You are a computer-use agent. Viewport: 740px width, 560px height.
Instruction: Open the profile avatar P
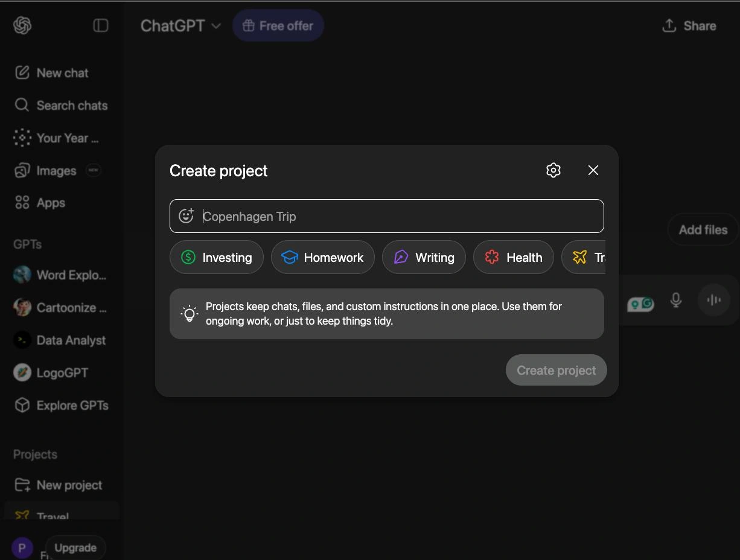pos(22,548)
